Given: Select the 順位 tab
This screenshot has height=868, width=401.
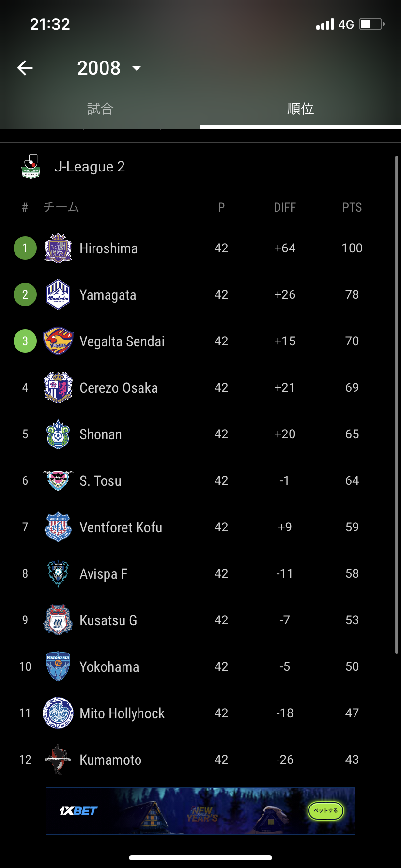Looking at the screenshot, I should point(300,109).
